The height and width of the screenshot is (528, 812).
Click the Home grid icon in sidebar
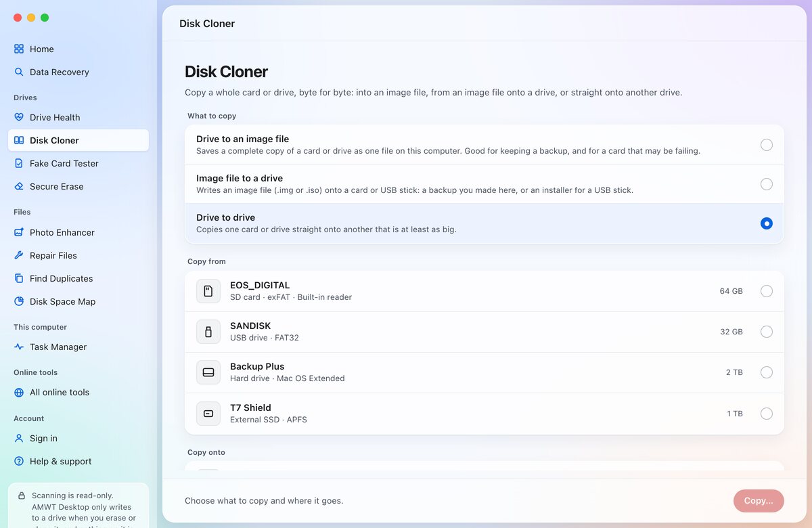(19, 49)
